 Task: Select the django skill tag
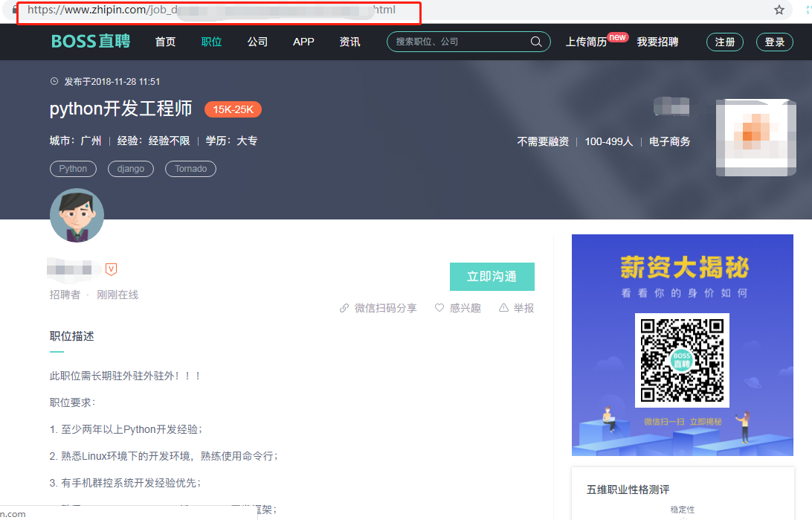[x=131, y=169]
